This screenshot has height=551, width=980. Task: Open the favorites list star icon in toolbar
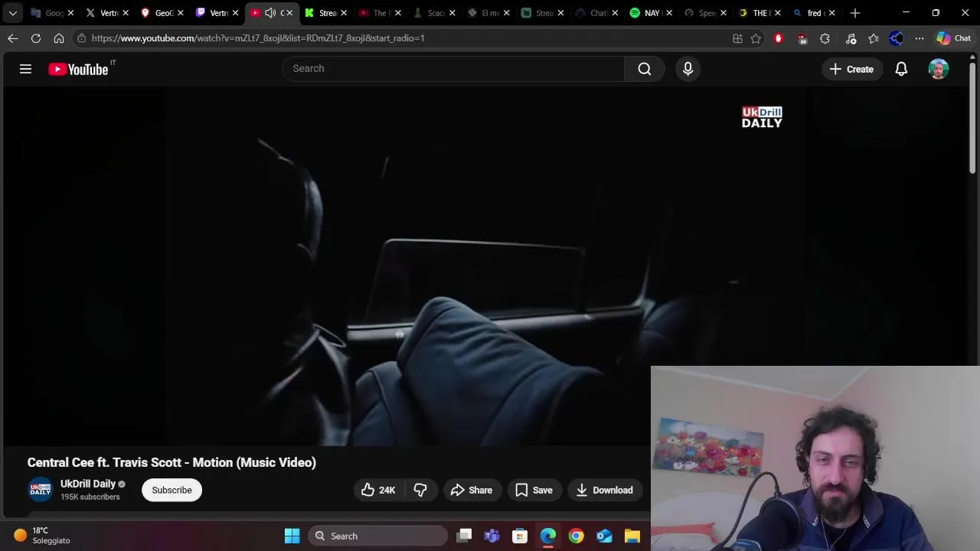(874, 38)
